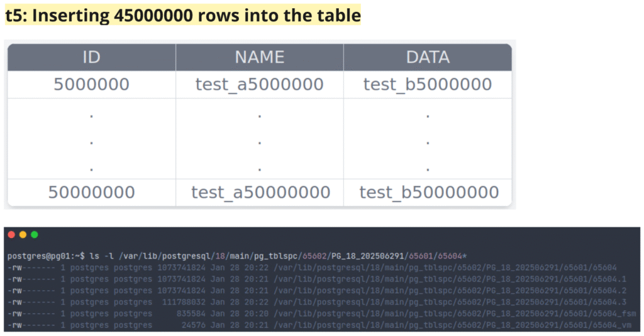Click the test_a5000000 cell

[x=259, y=84]
